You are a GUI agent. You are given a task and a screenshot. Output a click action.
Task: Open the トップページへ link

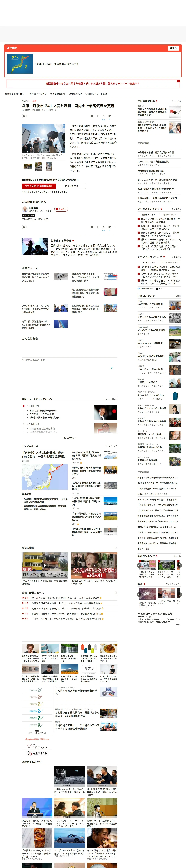tap(111, 446)
